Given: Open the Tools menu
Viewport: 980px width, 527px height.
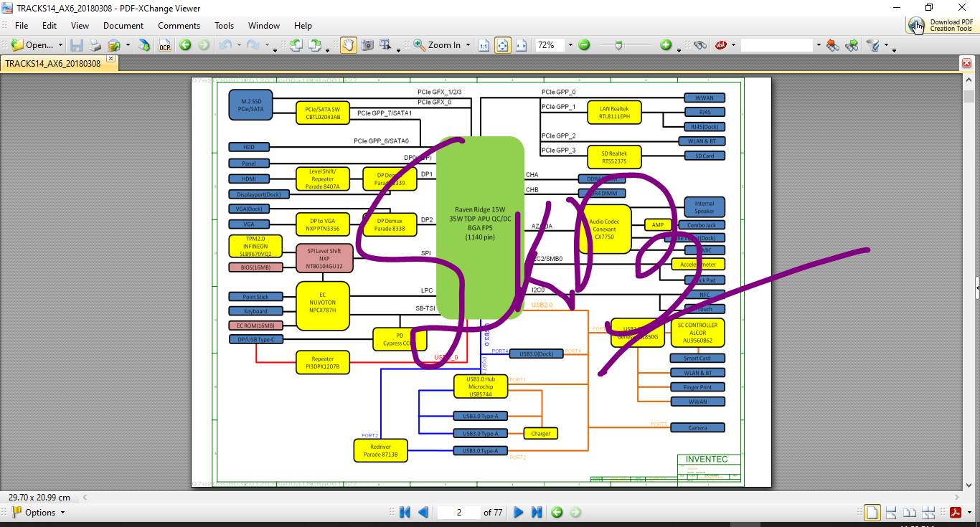Looking at the screenshot, I should coord(225,26).
